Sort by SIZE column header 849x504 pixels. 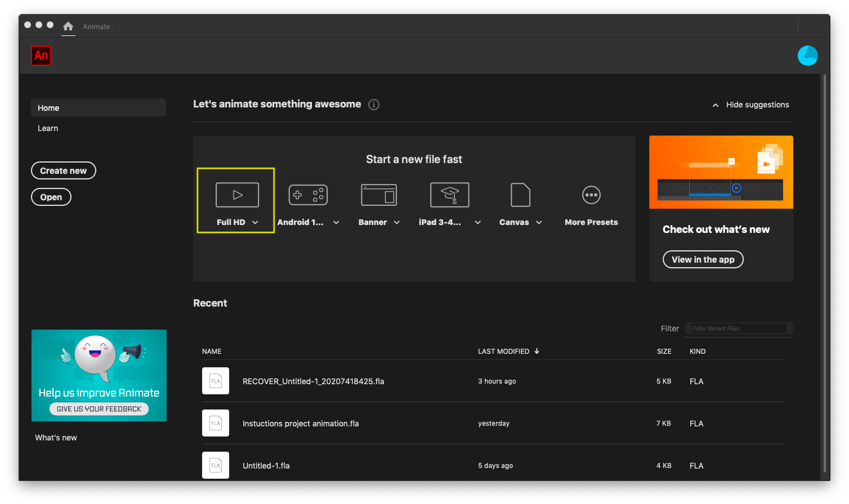point(664,352)
